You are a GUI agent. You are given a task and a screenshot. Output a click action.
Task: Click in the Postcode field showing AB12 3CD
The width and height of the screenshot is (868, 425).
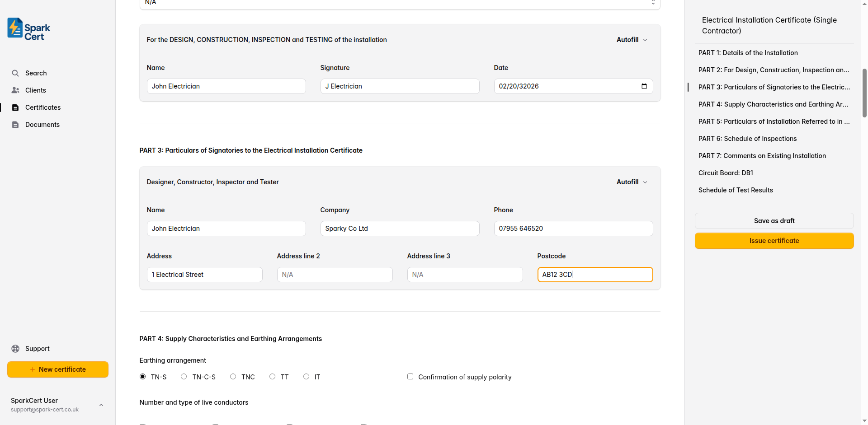(x=595, y=274)
